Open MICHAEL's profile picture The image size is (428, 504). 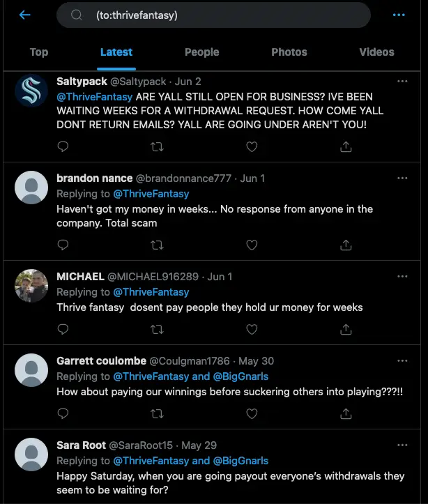31,284
